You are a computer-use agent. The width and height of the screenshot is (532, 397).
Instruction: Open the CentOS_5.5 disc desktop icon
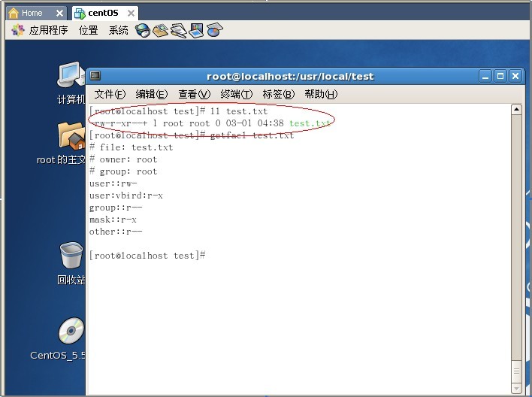58,339
